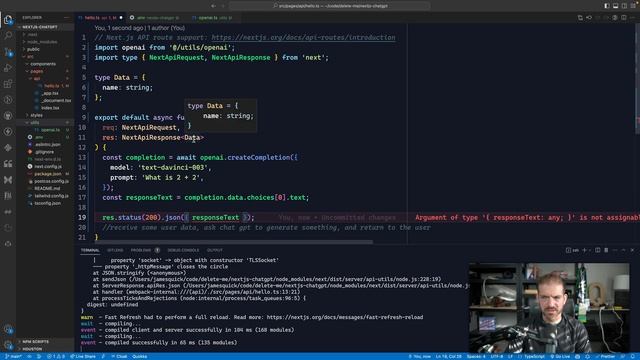Open the Explorer panel more actions menu

click(67, 18)
